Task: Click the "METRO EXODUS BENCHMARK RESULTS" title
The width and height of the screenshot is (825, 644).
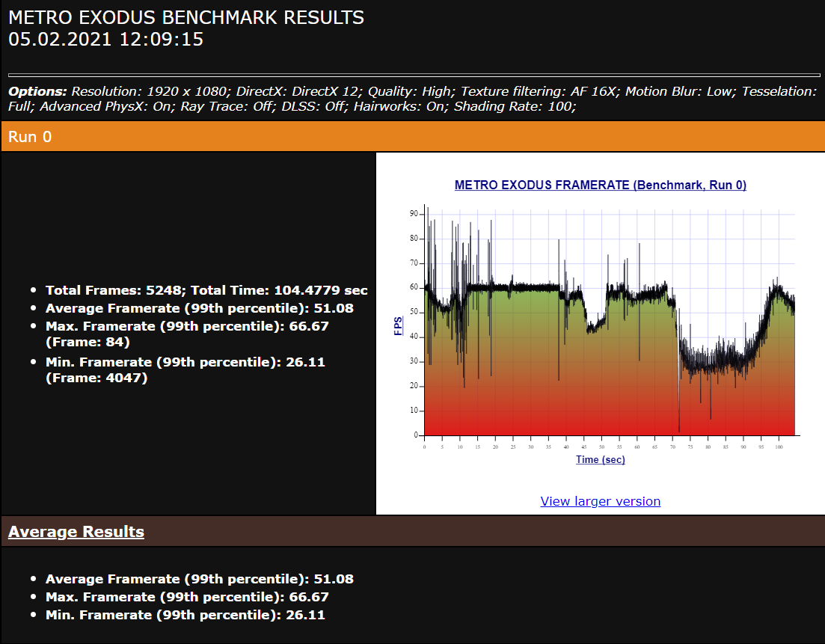Action: [186, 17]
